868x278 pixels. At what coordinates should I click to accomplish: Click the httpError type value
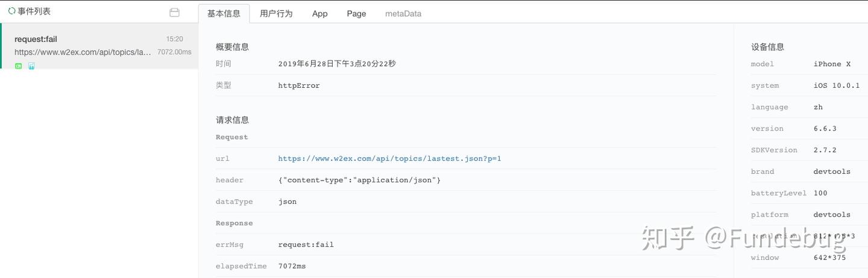click(x=299, y=85)
